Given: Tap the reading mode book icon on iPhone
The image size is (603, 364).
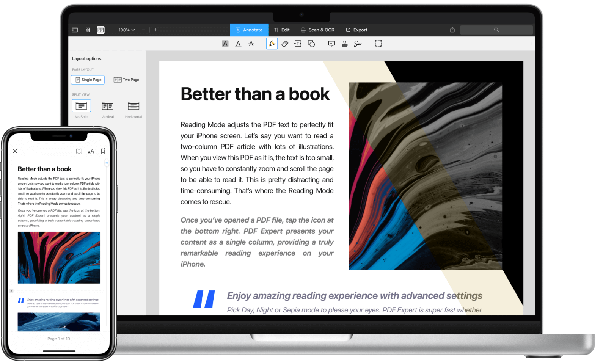Looking at the screenshot, I should 79,151.
